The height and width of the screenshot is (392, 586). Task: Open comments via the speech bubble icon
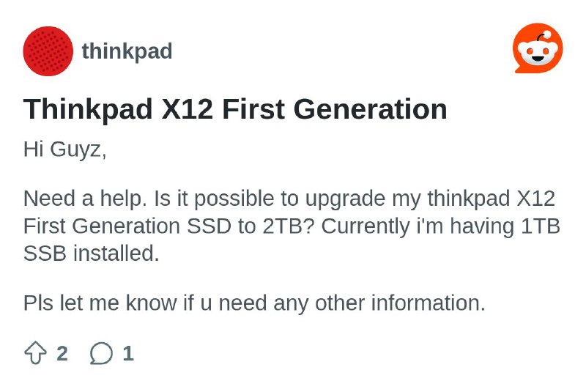point(101,353)
